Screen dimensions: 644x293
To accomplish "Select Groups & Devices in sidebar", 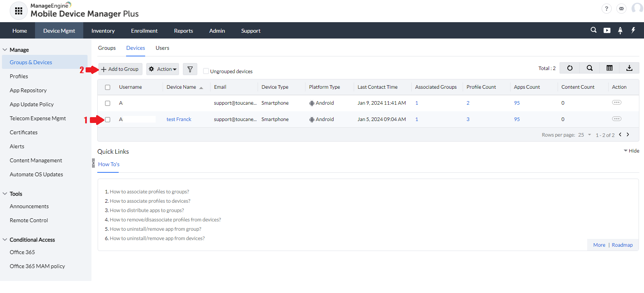I will [x=45, y=62].
